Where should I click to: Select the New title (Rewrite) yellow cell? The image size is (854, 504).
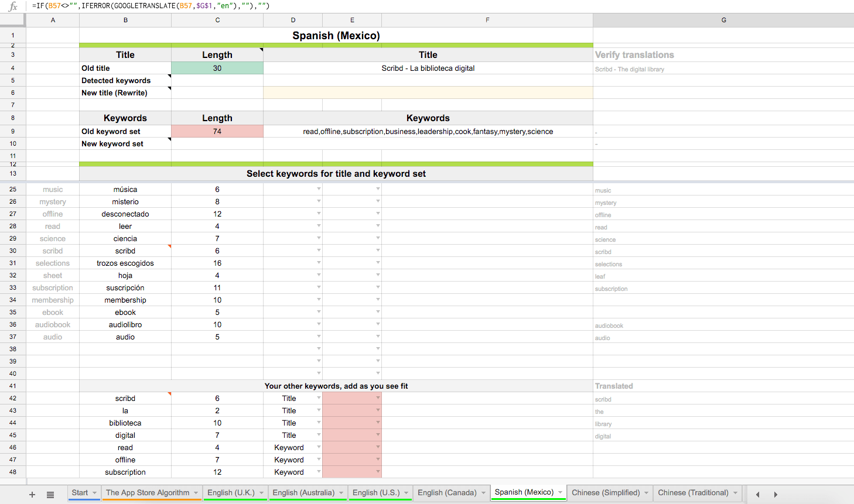point(428,92)
